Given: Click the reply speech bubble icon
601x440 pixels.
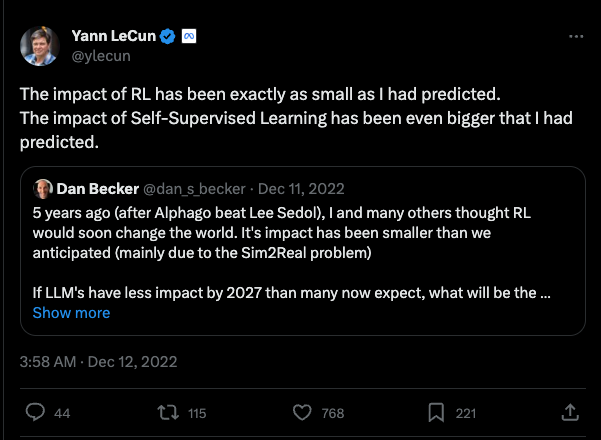Looking at the screenshot, I should point(35,413).
